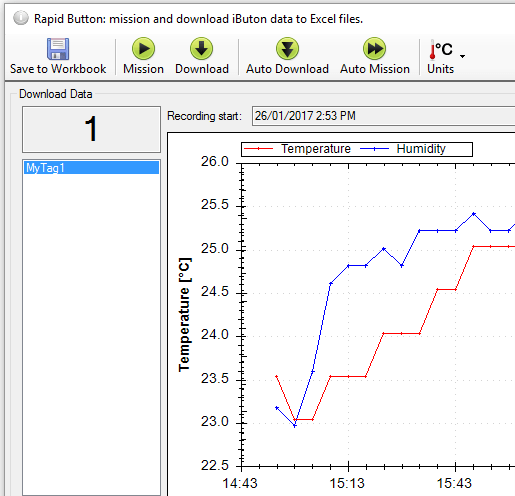Image resolution: width=515 pixels, height=496 pixels.
Task: Click the Download arrow icon
Action: (x=202, y=49)
